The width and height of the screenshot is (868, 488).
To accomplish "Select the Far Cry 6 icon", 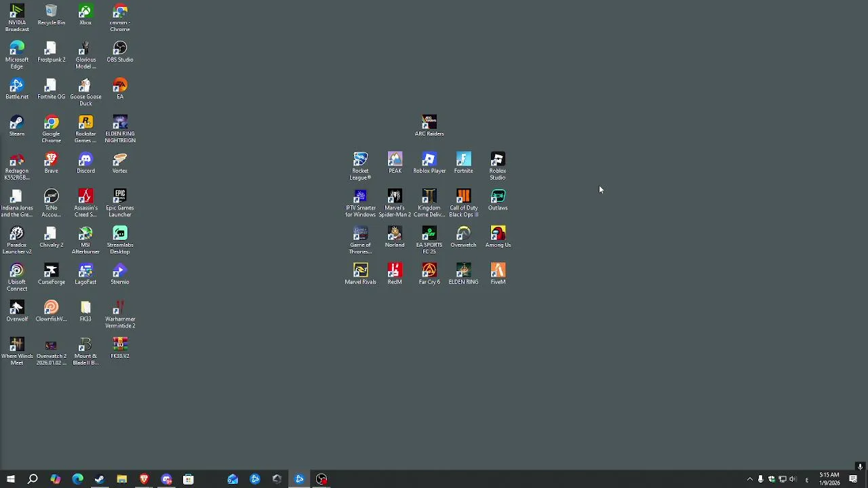I will 429,274.
